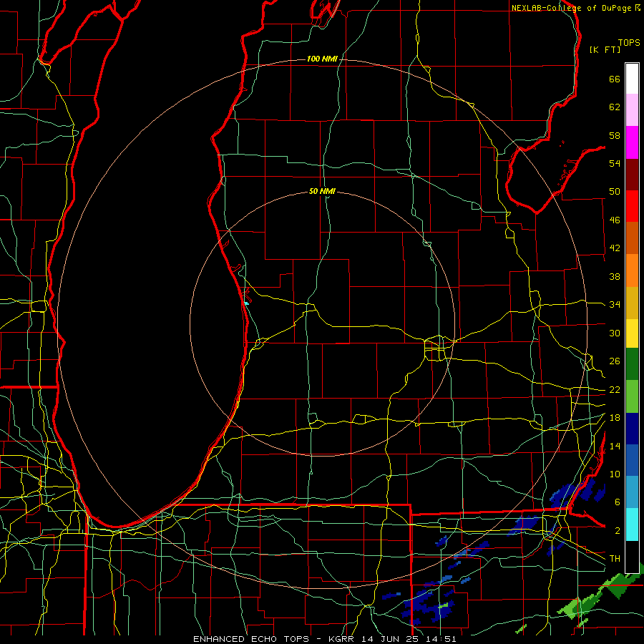
Task: Click the yellow 34 kft legend swatch
Action: tap(632, 333)
